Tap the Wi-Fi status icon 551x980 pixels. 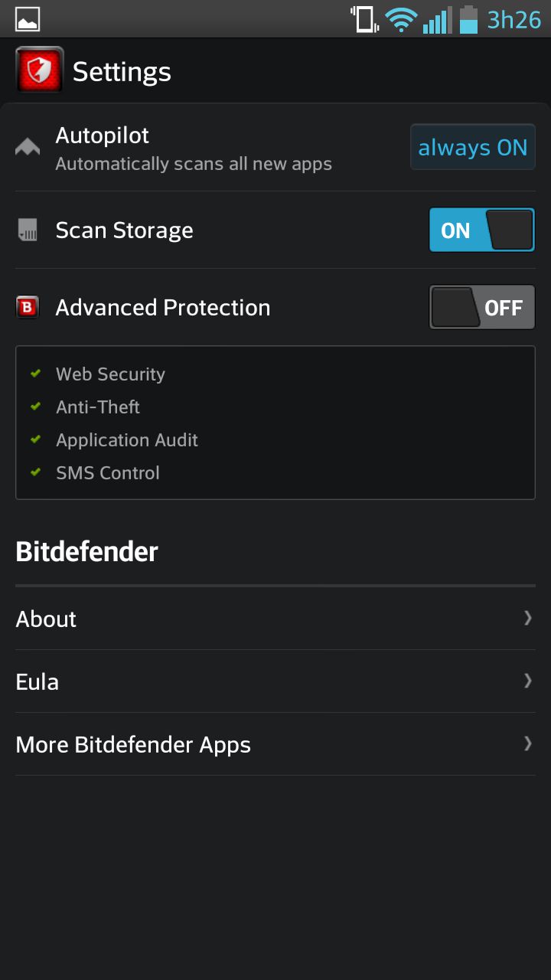point(400,19)
